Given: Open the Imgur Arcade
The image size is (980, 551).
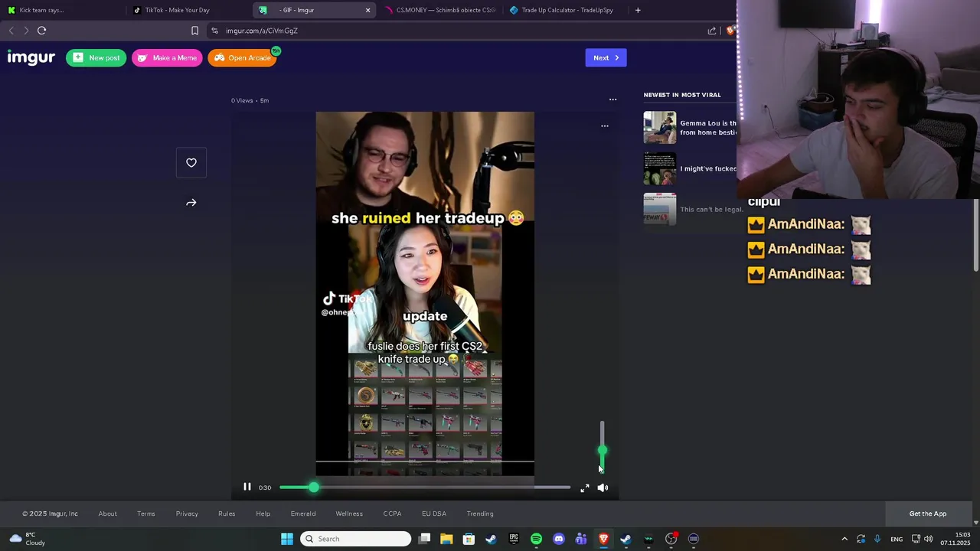Looking at the screenshot, I should [x=242, y=57].
